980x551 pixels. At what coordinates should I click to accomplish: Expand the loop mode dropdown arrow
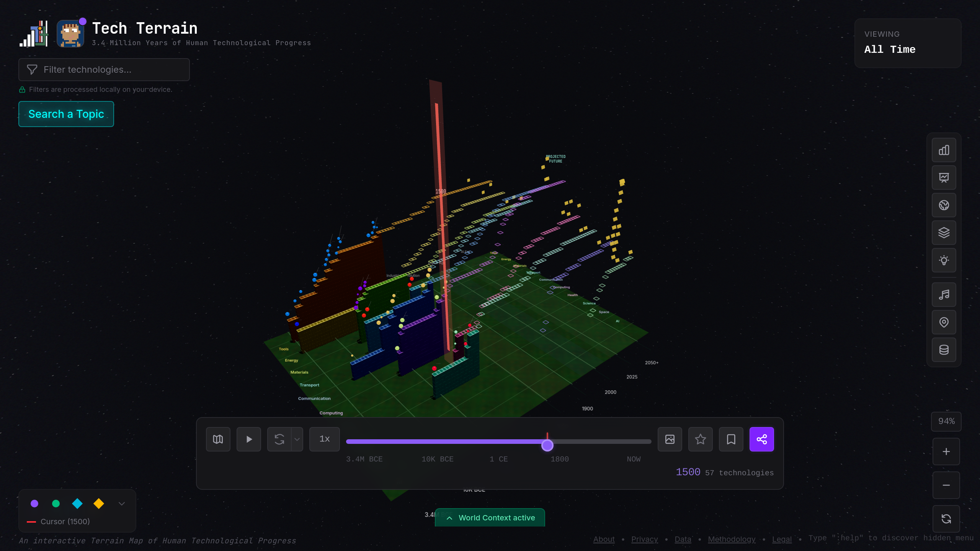297,439
